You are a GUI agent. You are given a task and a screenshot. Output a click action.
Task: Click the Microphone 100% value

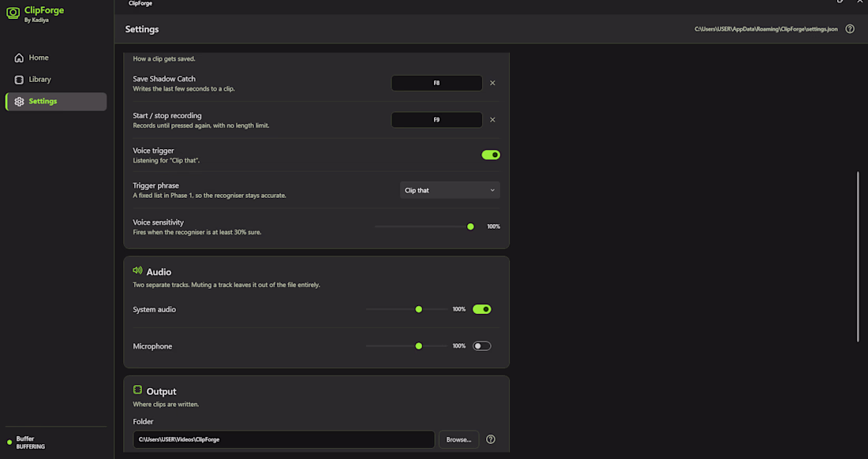(459, 346)
